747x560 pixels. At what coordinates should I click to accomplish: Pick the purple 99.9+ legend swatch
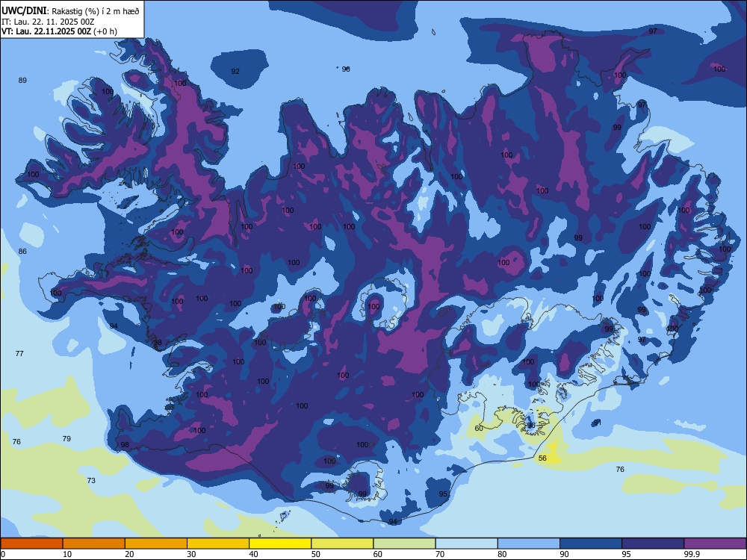[x=715, y=544]
